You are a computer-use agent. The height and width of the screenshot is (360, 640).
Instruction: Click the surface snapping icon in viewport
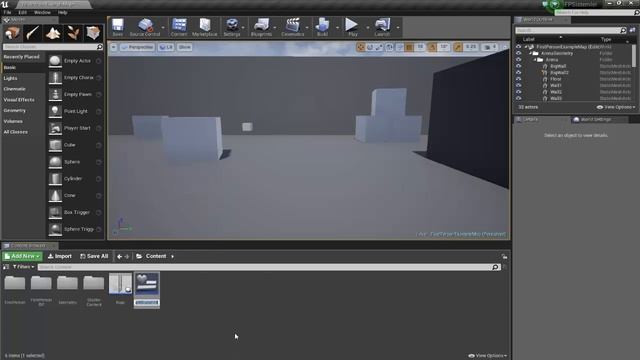coord(400,47)
